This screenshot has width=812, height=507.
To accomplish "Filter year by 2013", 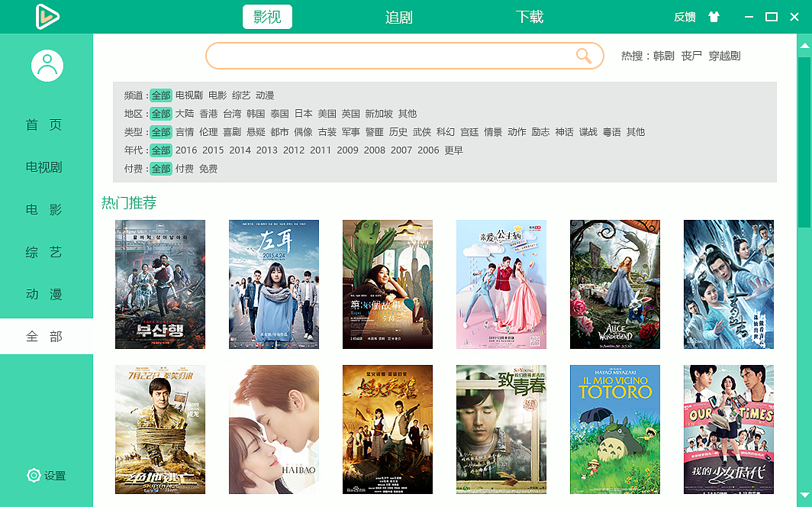I will click(266, 150).
